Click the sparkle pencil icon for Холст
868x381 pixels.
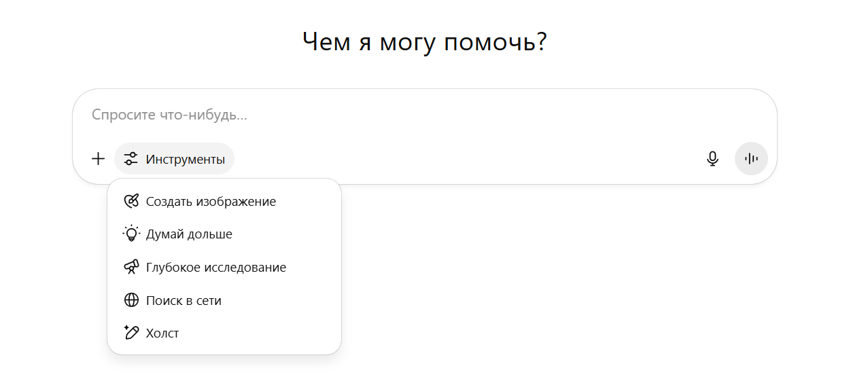131,333
